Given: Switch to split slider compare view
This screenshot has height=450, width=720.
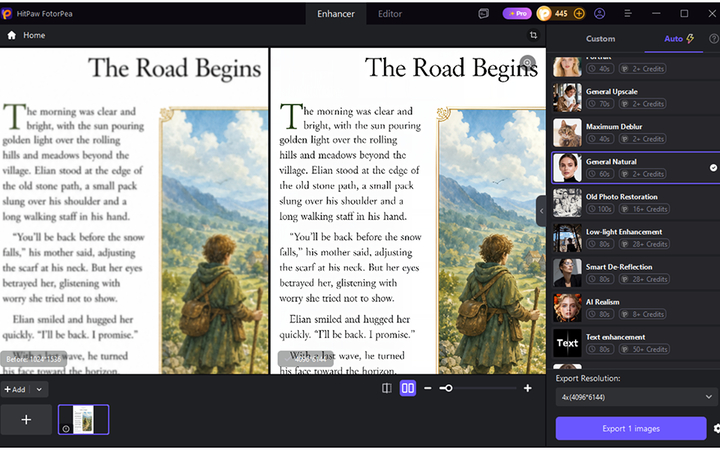Looking at the screenshot, I should point(387,388).
